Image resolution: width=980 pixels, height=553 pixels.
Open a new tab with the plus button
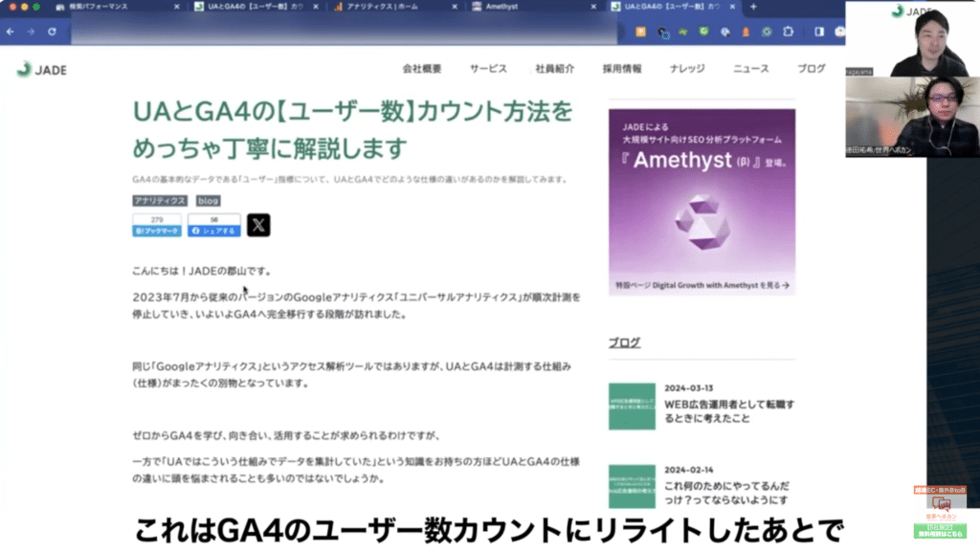click(753, 7)
